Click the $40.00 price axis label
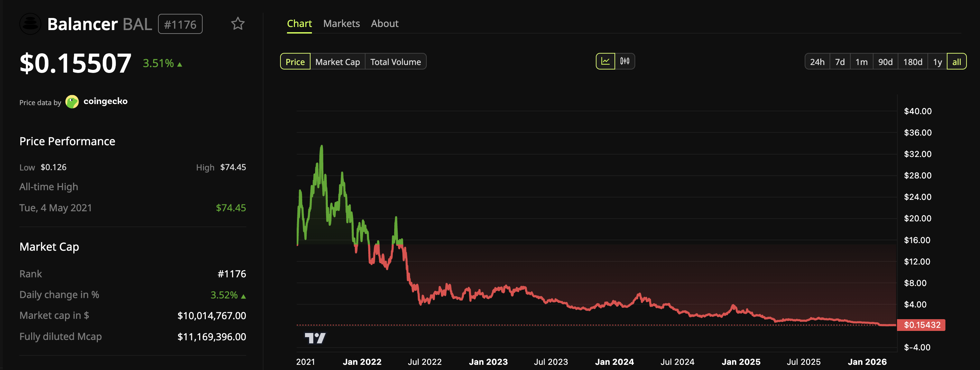 click(x=918, y=111)
